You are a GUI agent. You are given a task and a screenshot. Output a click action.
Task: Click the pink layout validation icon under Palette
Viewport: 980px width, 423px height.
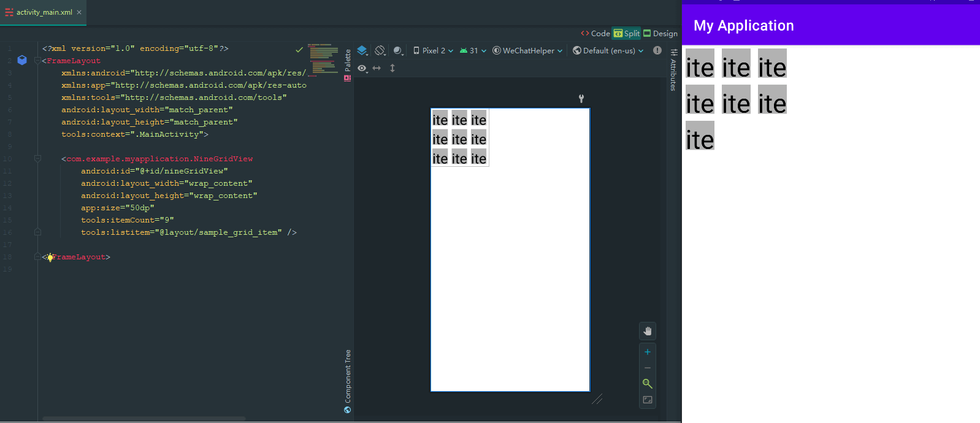pyautogui.click(x=348, y=78)
